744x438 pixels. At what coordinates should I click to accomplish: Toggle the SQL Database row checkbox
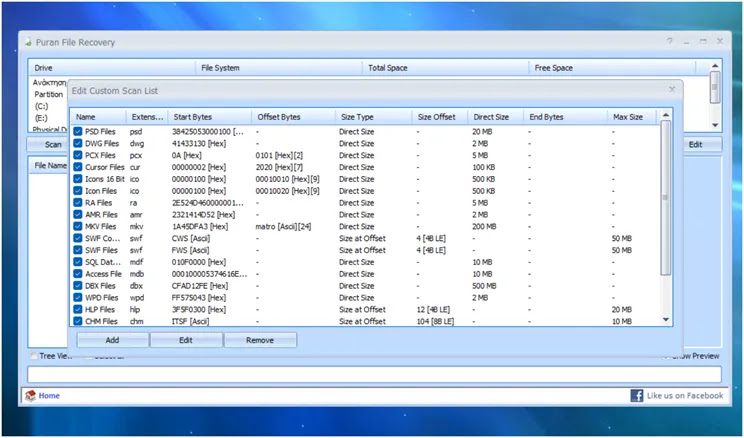pyautogui.click(x=78, y=262)
